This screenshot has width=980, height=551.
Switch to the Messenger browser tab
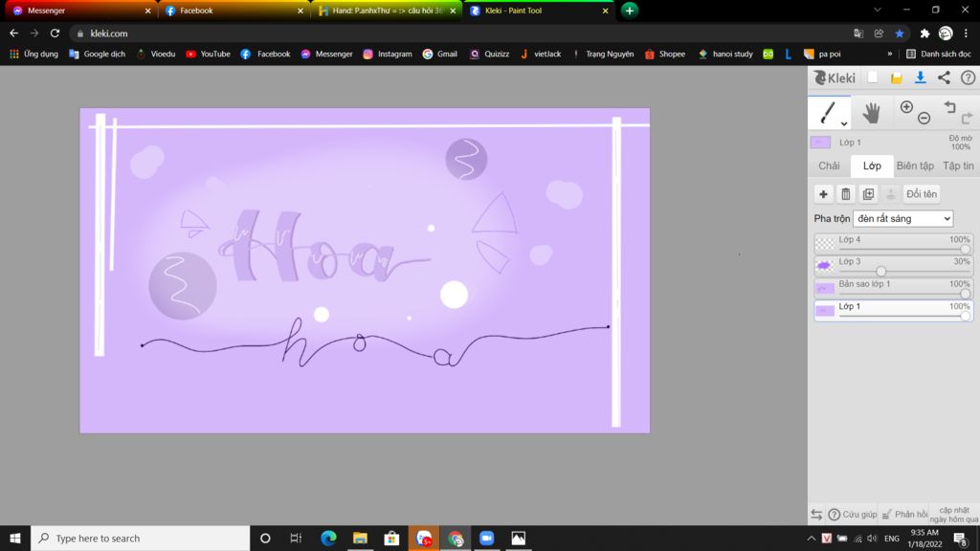[79, 11]
